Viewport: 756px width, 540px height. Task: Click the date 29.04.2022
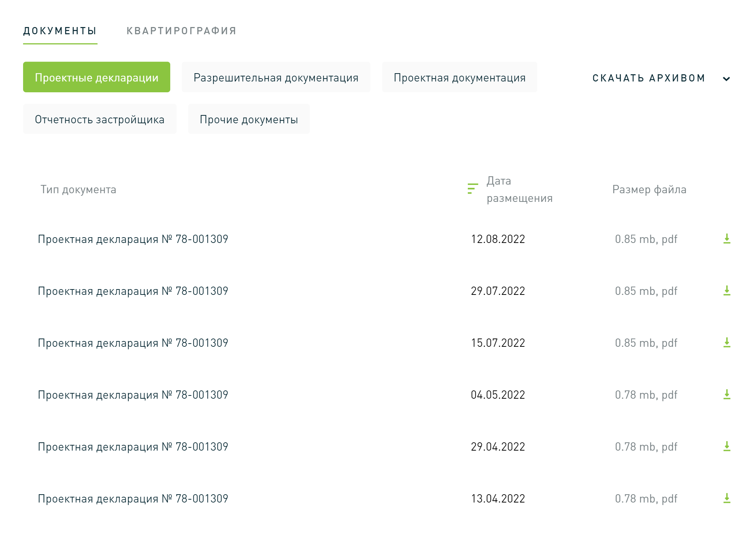[x=498, y=447]
